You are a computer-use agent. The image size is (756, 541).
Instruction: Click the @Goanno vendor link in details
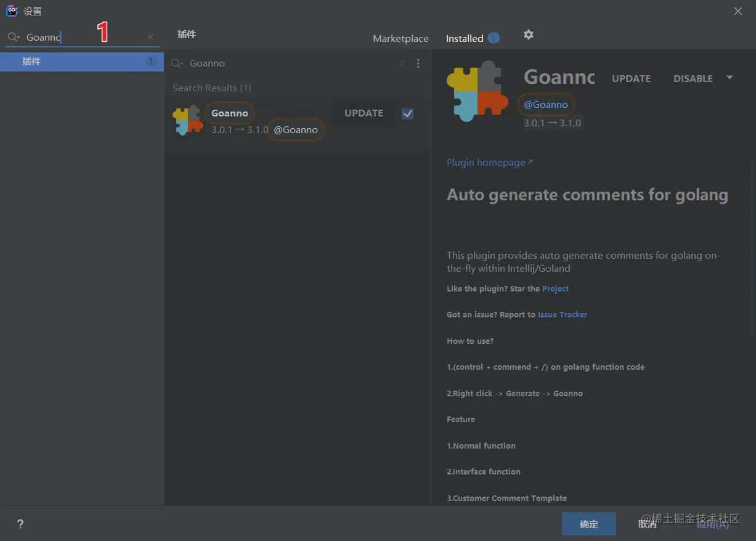click(x=546, y=105)
